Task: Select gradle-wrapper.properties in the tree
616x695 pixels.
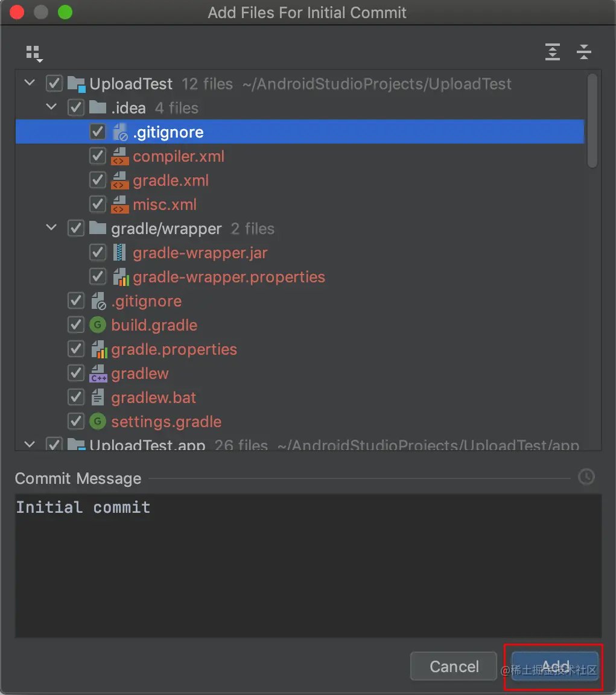Action: (x=229, y=277)
